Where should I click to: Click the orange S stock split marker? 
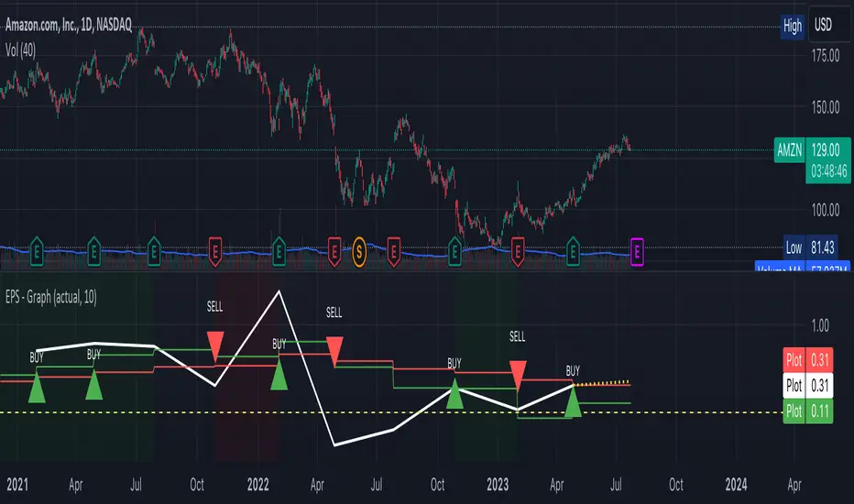pyautogui.click(x=359, y=252)
